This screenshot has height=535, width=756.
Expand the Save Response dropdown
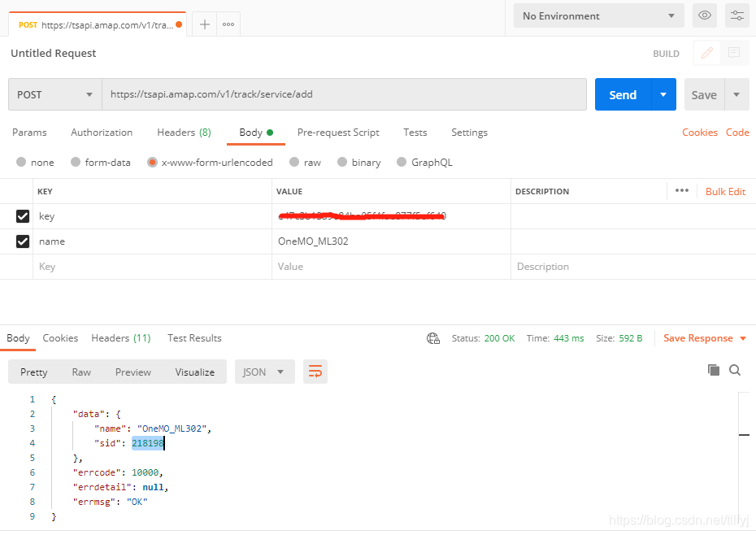point(742,338)
